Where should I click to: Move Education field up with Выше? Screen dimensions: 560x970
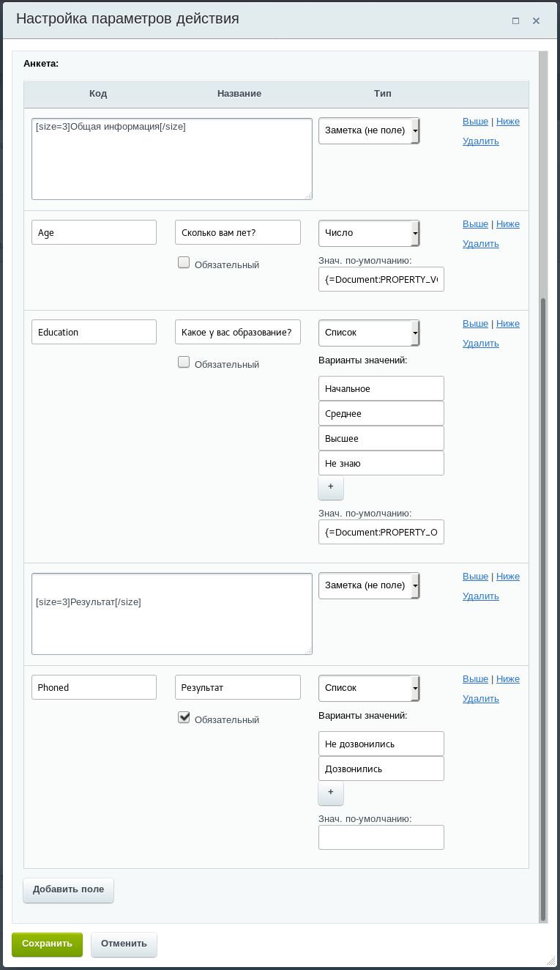[475, 323]
